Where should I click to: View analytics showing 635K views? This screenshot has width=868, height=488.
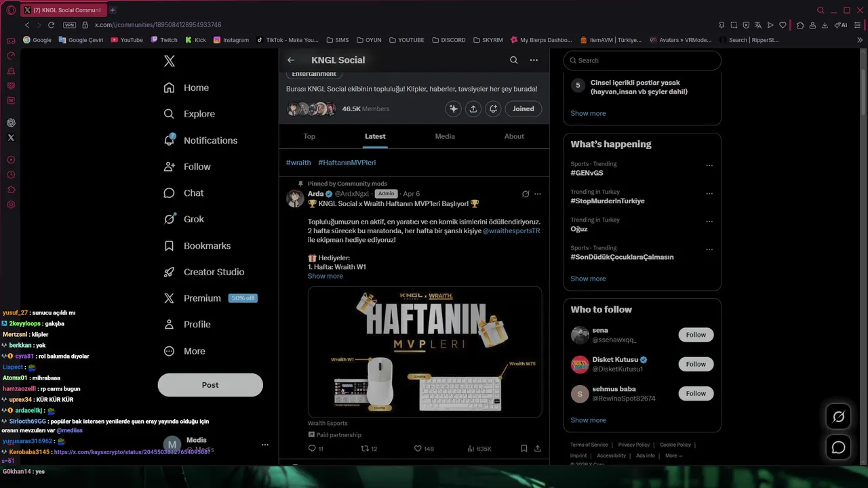tap(479, 449)
